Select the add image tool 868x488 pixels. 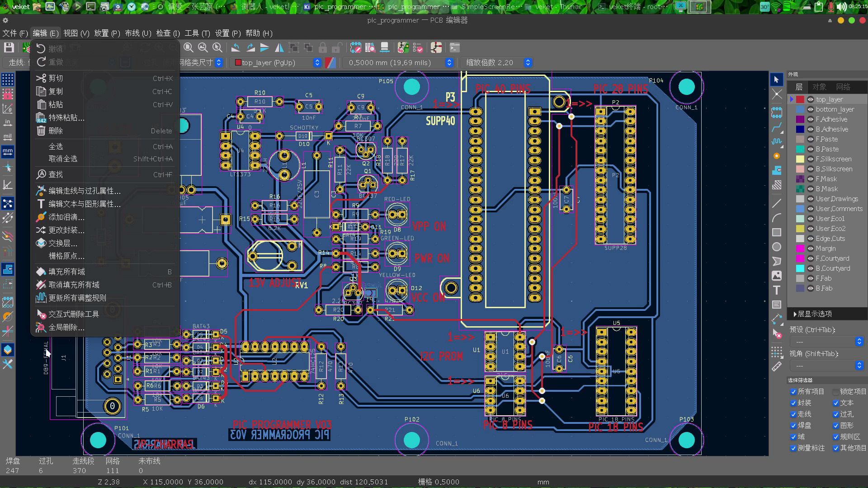click(776, 276)
